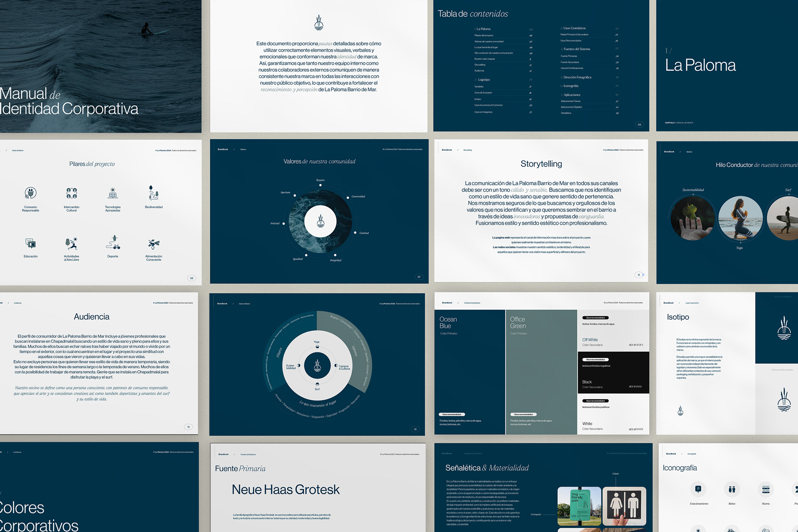Screen dimensions: 798x532
Task: Click the Consumo Responsable plug icon
Action: pyautogui.click(x=30, y=193)
